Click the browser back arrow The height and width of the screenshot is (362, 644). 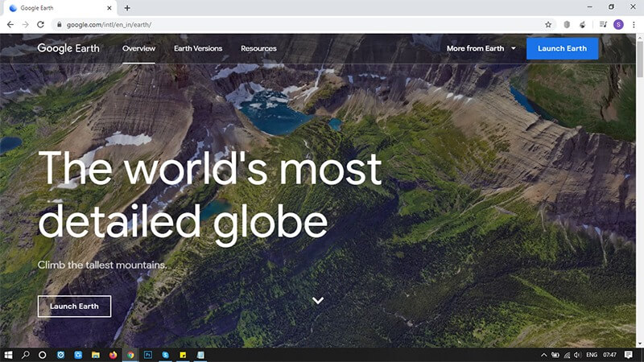click(10, 25)
